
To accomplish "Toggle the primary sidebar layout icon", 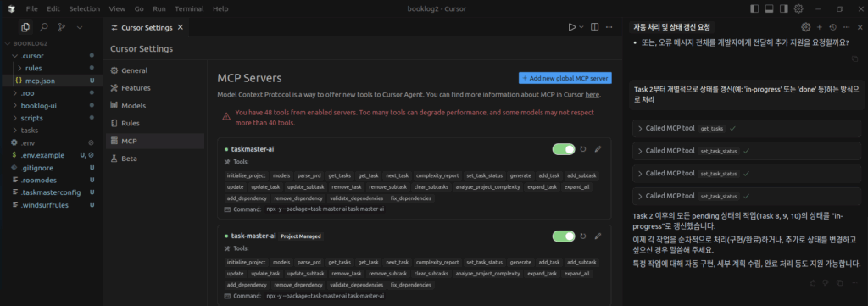I will [x=754, y=8].
